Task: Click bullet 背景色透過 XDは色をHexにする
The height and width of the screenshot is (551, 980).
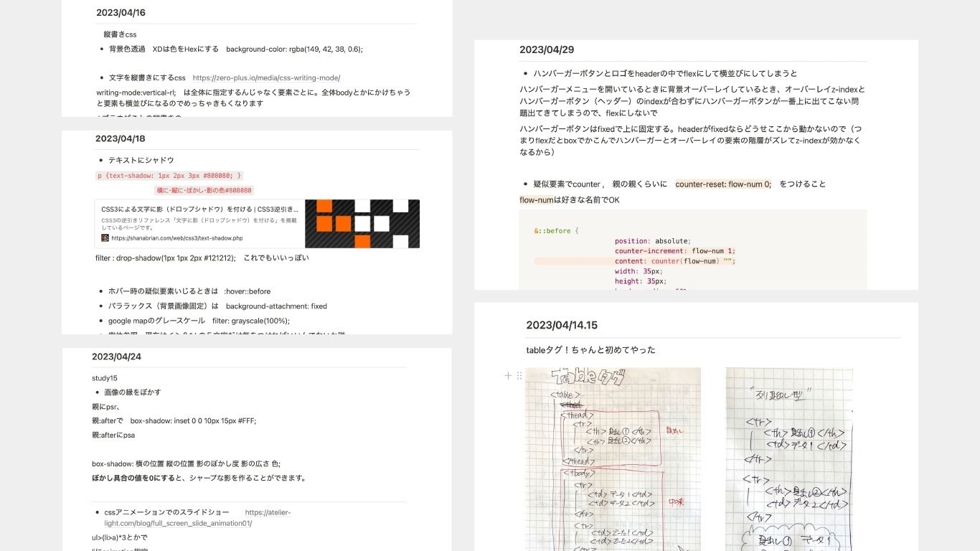Action: pos(236,49)
